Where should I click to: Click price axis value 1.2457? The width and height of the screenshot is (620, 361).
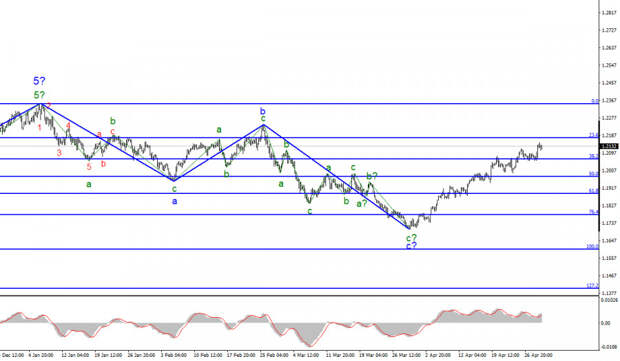(x=609, y=83)
